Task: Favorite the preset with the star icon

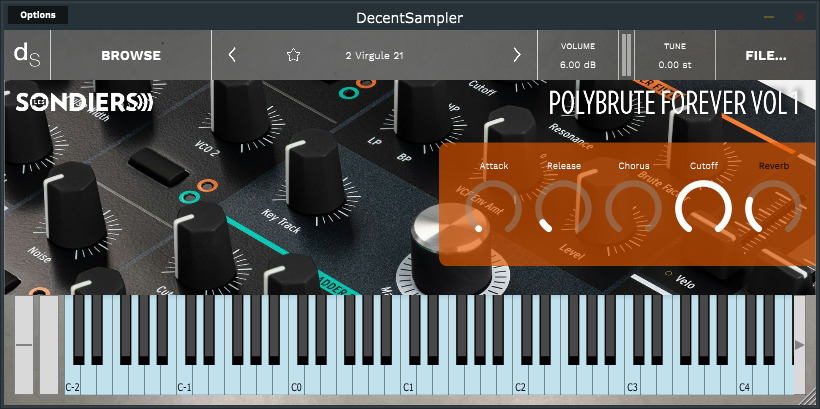Action: click(x=293, y=55)
